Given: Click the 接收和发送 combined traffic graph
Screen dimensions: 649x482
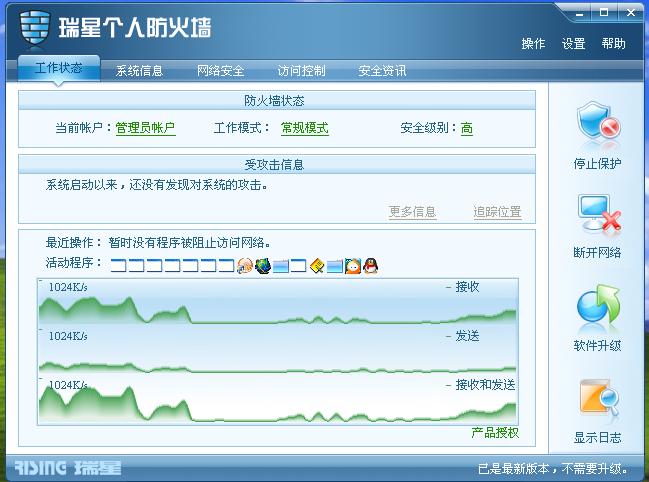Looking at the screenshot, I should click(277, 400).
